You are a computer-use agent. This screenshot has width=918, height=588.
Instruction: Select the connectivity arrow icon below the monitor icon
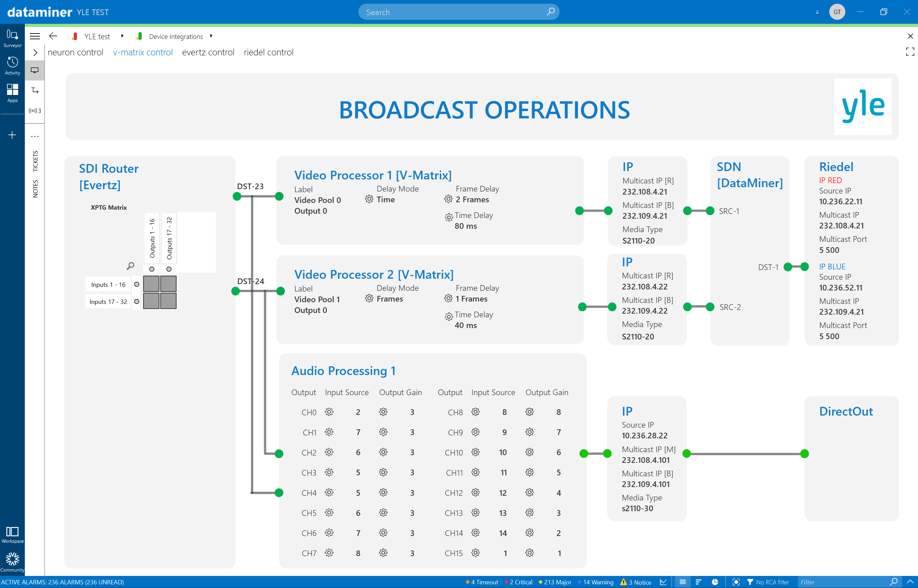click(x=35, y=91)
